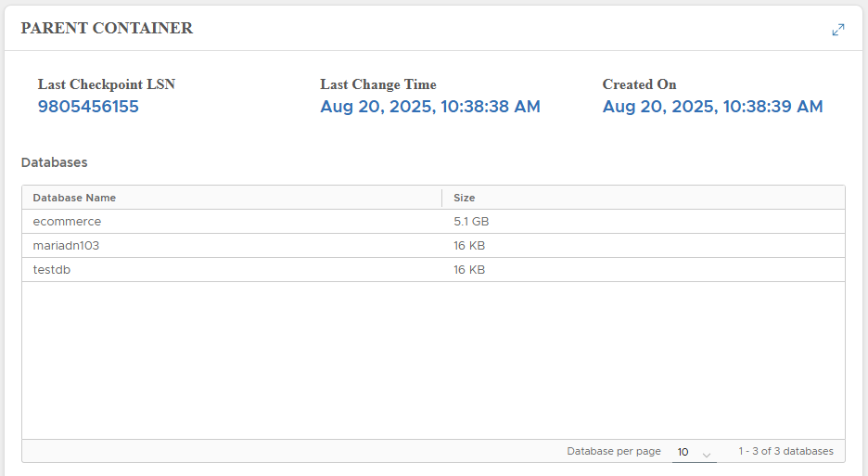Screen dimensions: 868x476
Task: Click the PARENT CONTAINER panel title
Action: [x=107, y=28]
